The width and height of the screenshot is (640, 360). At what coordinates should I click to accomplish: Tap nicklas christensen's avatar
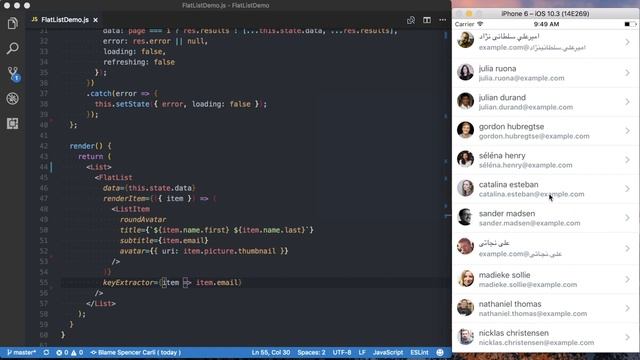[465, 337]
